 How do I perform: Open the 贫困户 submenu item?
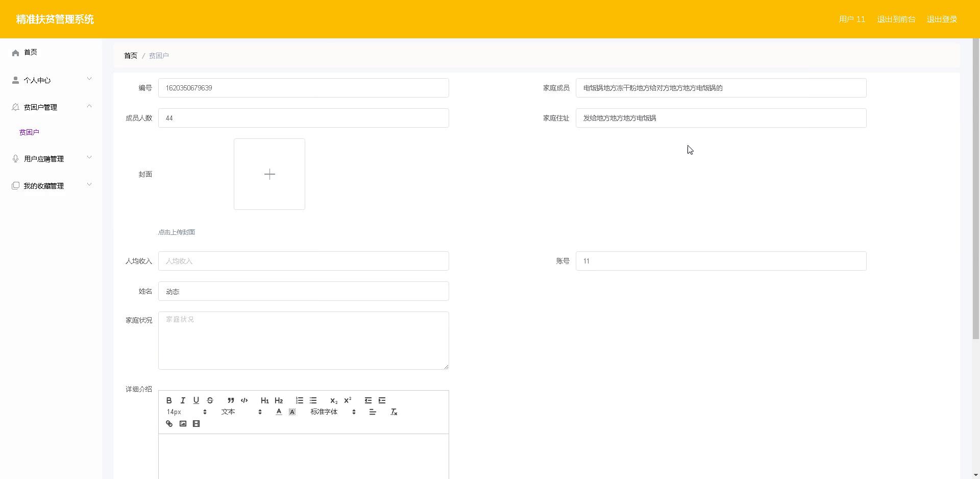[29, 132]
